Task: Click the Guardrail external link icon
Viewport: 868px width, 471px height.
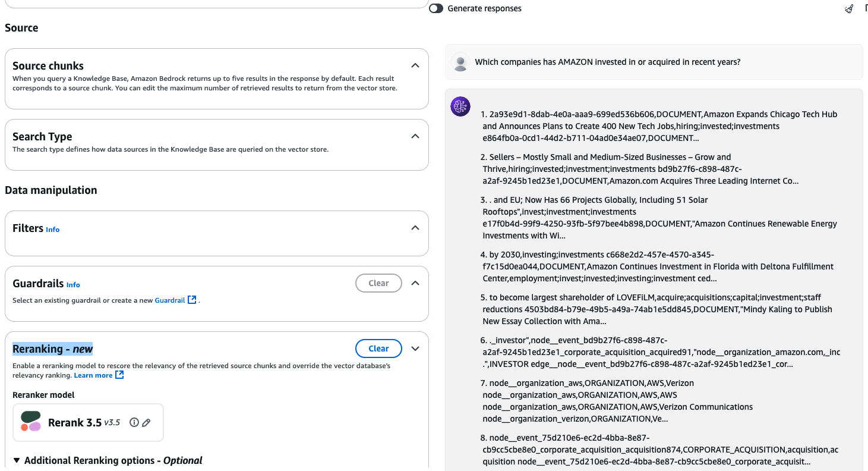Action: click(192, 300)
